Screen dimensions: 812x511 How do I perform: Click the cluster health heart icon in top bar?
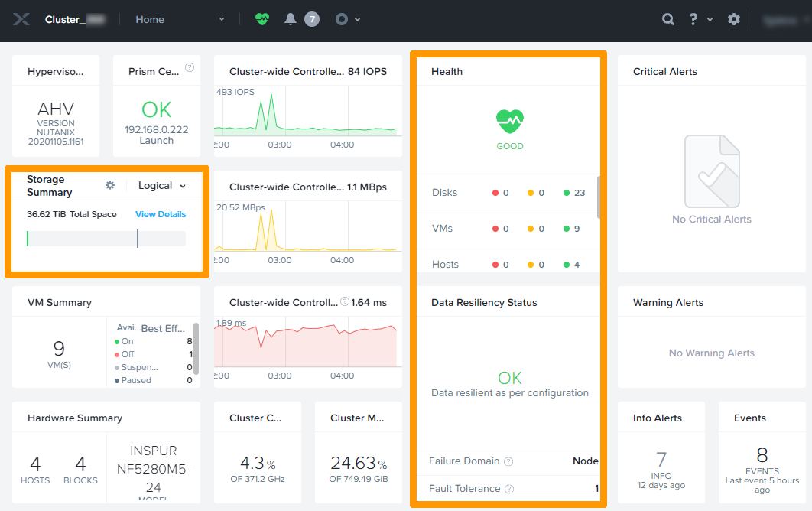coord(261,19)
